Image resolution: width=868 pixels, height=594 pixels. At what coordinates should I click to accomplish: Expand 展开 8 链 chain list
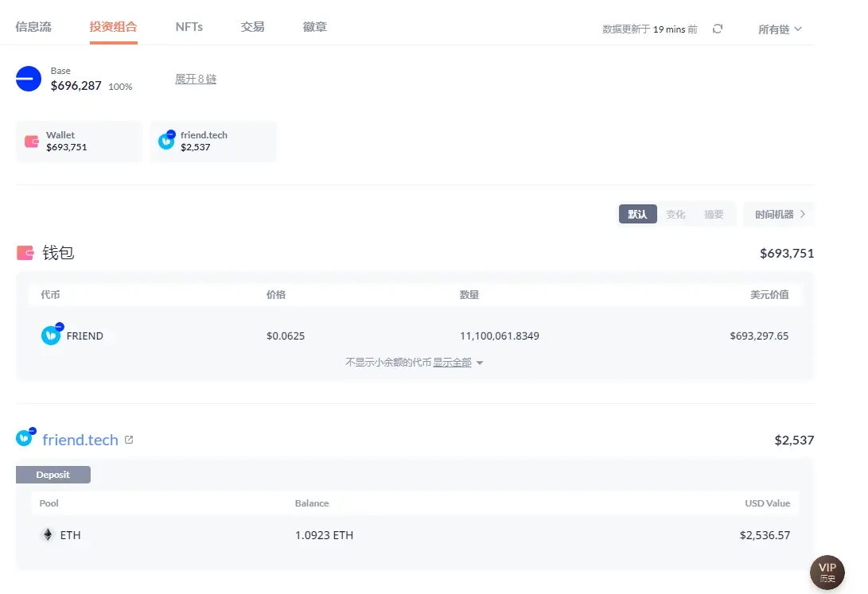click(x=196, y=79)
